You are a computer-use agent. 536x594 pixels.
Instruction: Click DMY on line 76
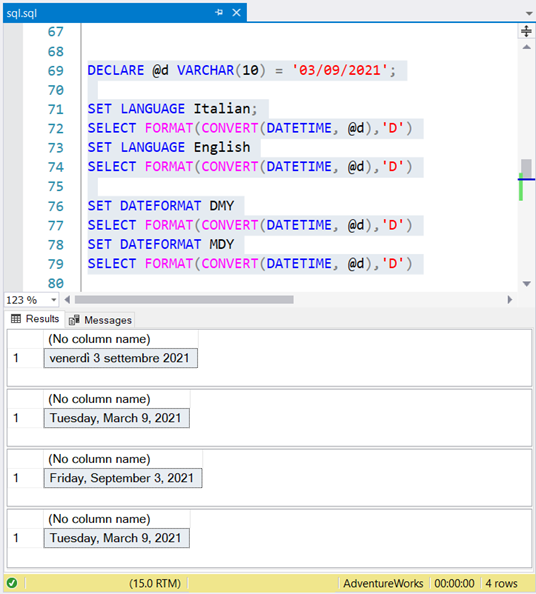point(222,206)
